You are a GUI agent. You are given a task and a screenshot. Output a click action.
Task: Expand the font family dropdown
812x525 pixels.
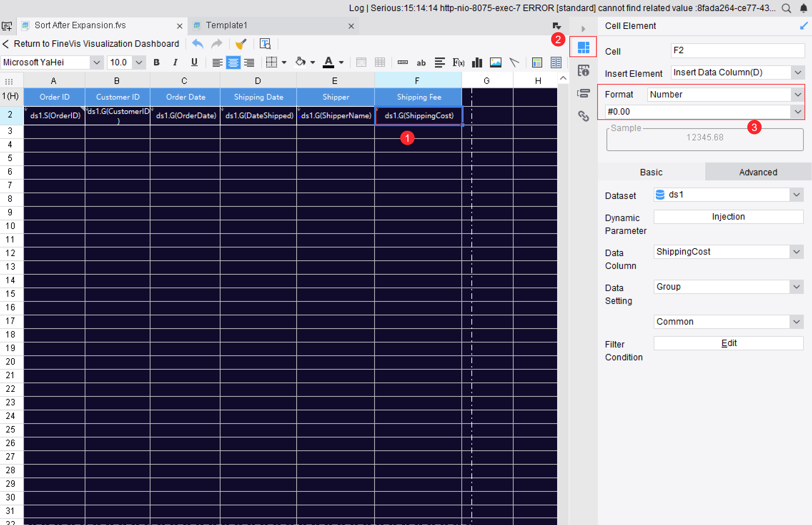click(x=96, y=62)
